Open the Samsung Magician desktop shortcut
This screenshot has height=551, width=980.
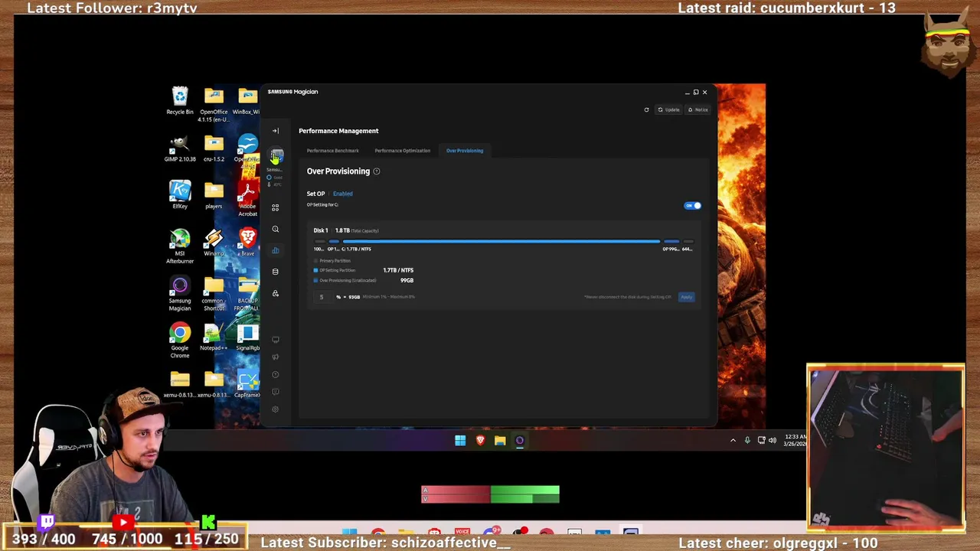[180, 294]
